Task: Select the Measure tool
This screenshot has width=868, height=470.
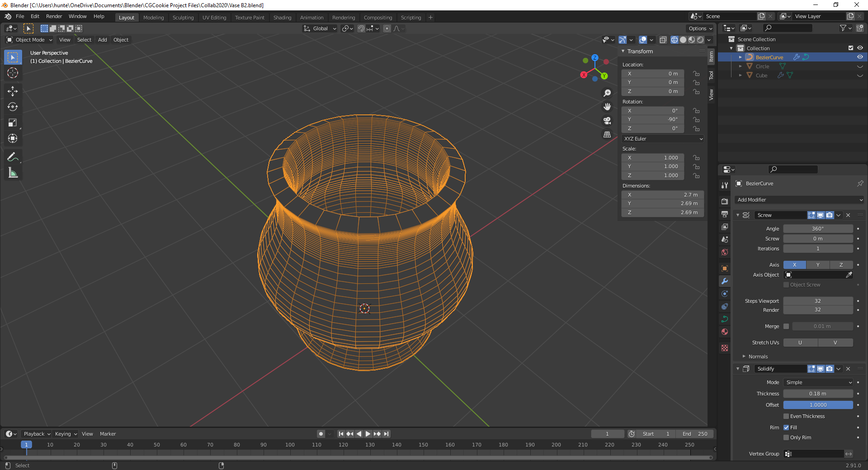Action: click(x=13, y=173)
